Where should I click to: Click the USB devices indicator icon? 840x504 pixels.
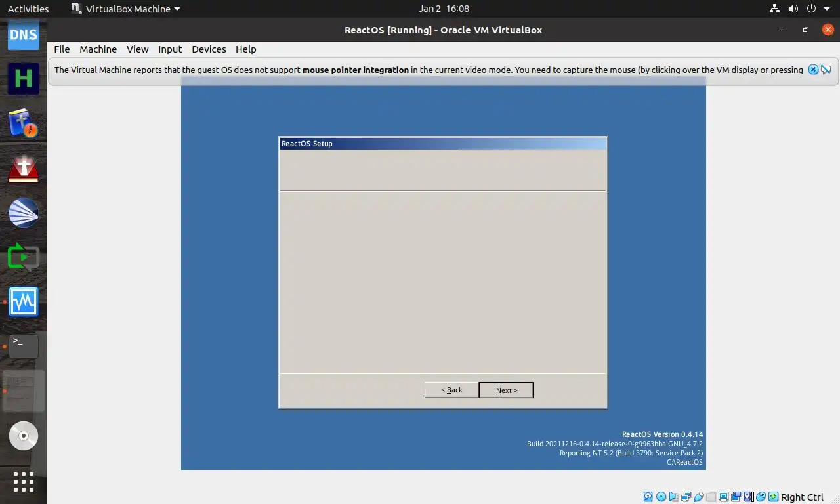(x=699, y=497)
